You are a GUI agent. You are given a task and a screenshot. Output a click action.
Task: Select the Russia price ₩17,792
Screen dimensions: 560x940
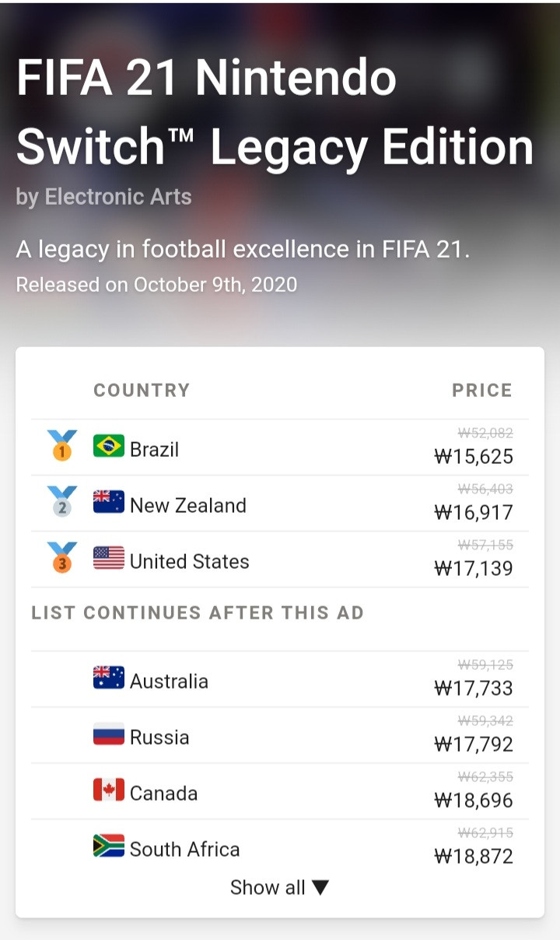point(474,744)
